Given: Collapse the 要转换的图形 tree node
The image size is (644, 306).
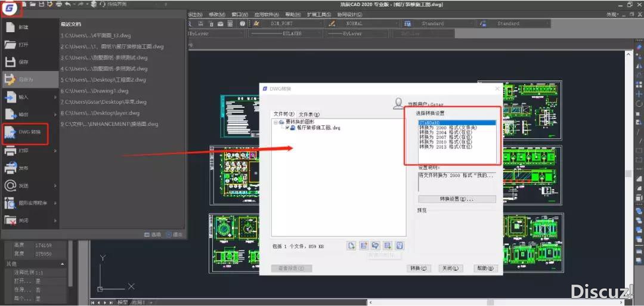Looking at the screenshot, I should pyautogui.click(x=275, y=122).
